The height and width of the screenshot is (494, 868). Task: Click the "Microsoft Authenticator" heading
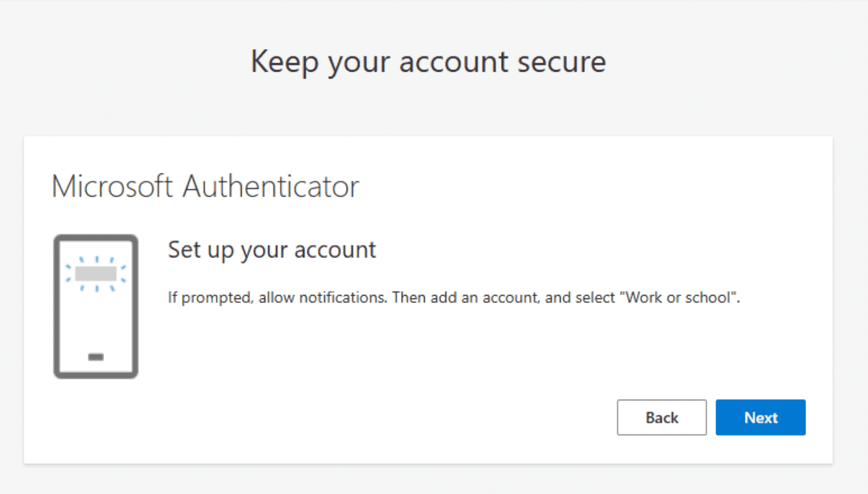pos(205,187)
